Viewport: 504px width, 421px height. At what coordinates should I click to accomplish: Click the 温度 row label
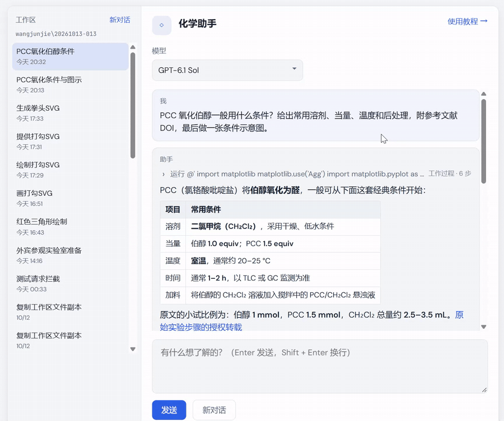173,261
